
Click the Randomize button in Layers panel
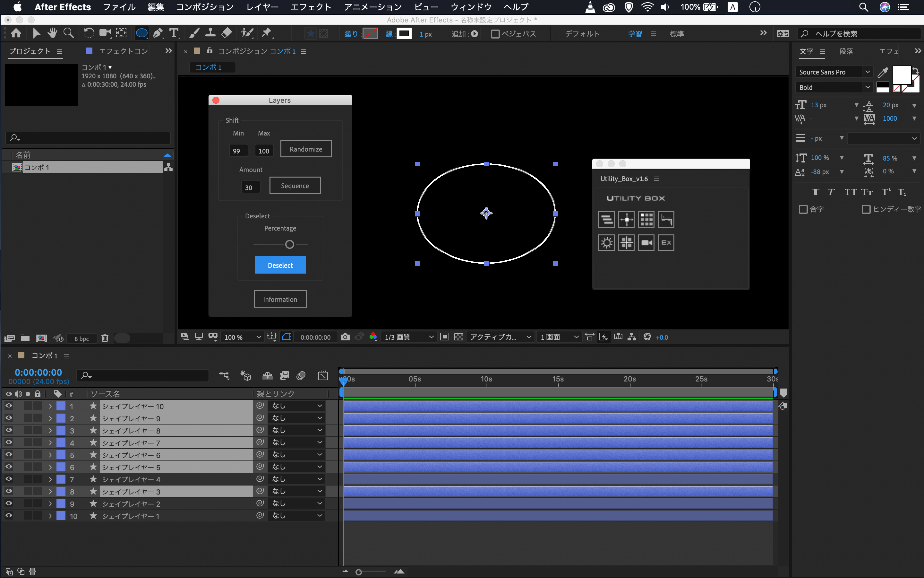click(306, 149)
